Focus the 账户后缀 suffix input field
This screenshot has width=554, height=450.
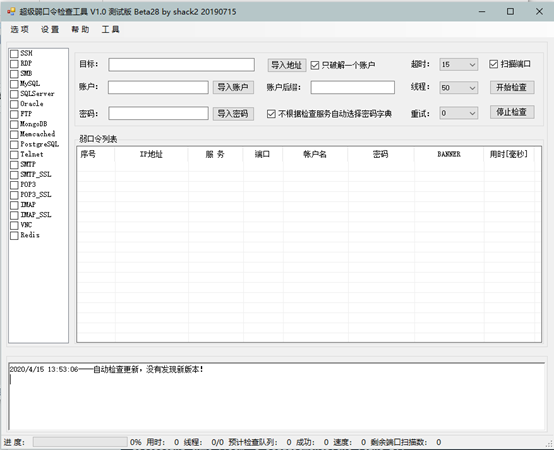[x=353, y=87]
